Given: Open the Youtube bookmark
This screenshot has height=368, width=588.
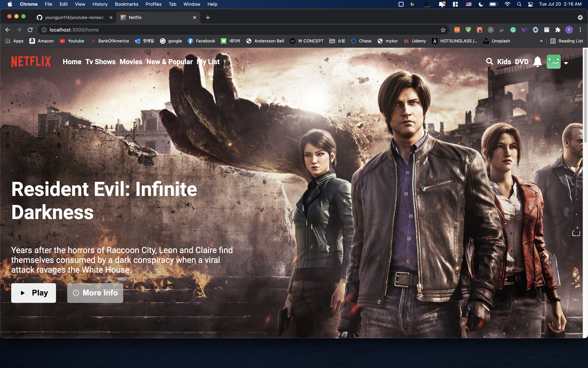Looking at the screenshot, I should tap(72, 41).
